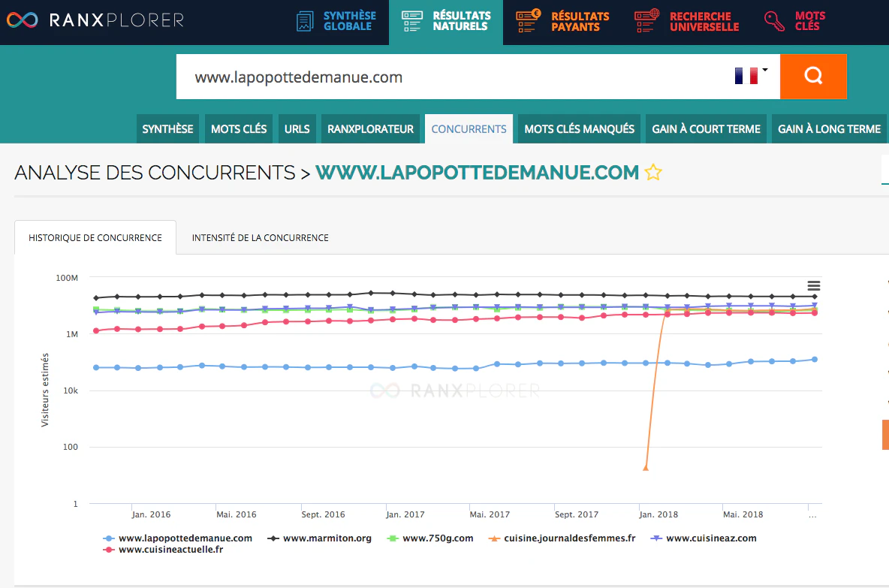The height and width of the screenshot is (588, 889).
Task: Click the Jan. 2018 axis label
Action: pyautogui.click(x=658, y=514)
